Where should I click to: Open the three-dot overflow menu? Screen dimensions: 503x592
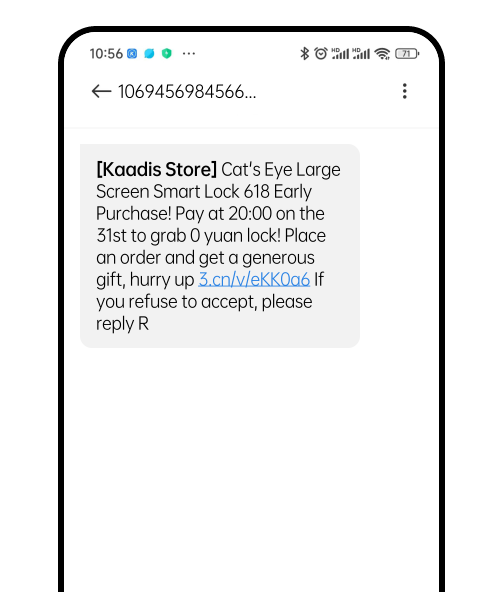[x=404, y=91]
